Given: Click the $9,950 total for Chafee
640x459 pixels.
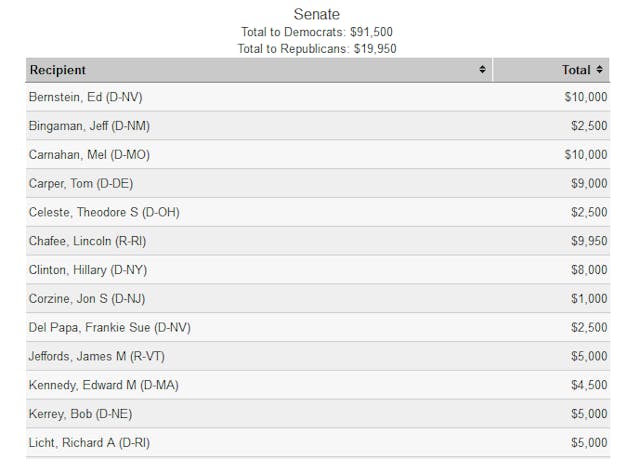Looking at the screenshot, I should click(585, 241).
